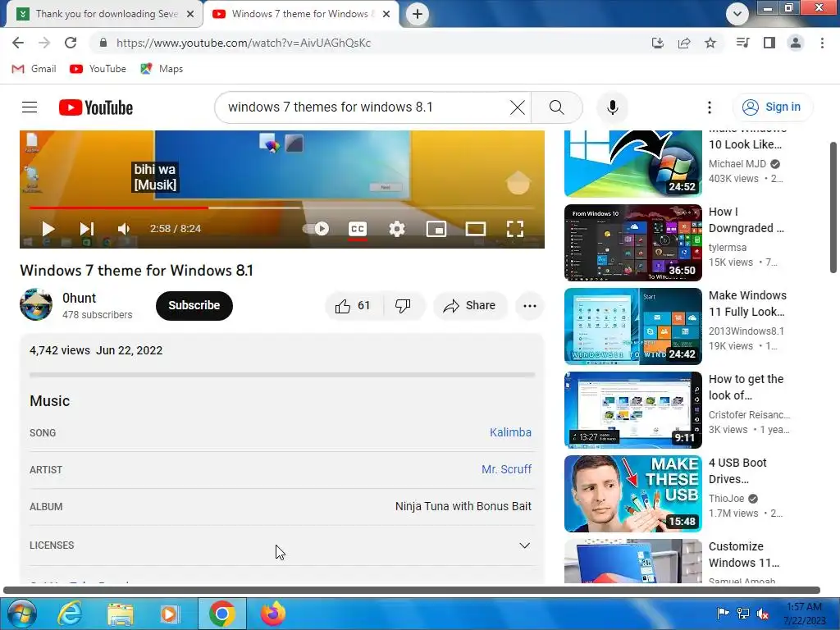Image resolution: width=840 pixels, height=630 pixels.
Task: Open the '4 USB Boot Drives' video thumbnail
Action: pos(632,493)
